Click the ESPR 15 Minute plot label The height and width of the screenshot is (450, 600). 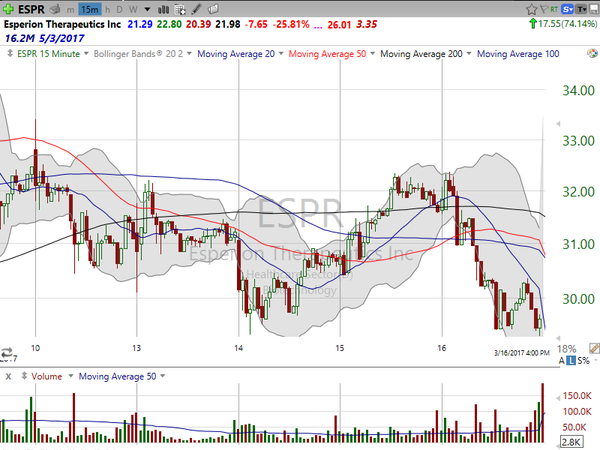pyautogui.click(x=49, y=54)
